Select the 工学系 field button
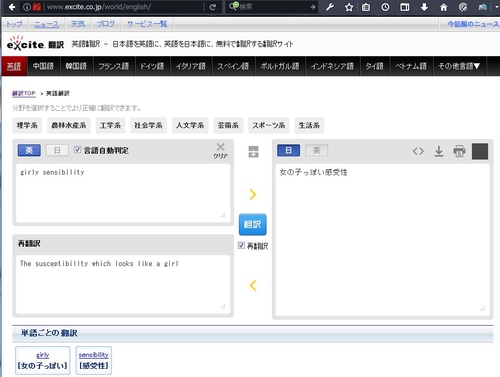The image size is (500, 377). (x=110, y=125)
